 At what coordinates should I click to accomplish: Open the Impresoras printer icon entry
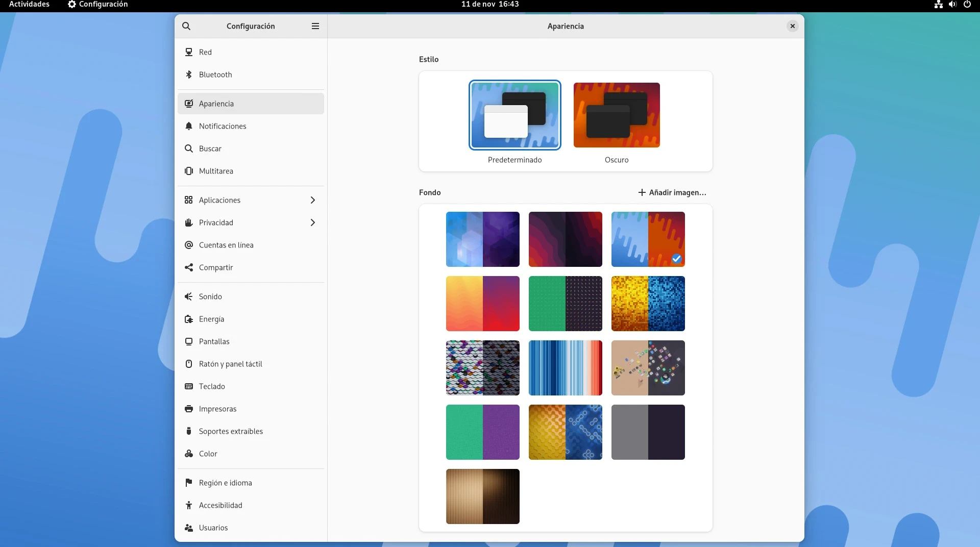pyautogui.click(x=189, y=409)
